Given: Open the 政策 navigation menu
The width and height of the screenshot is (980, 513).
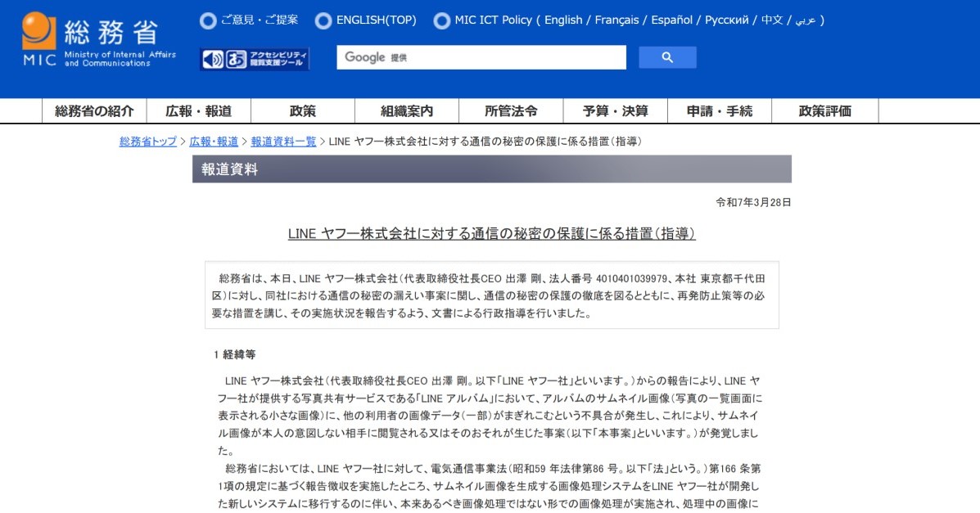Looking at the screenshot, I should [302, 111].
